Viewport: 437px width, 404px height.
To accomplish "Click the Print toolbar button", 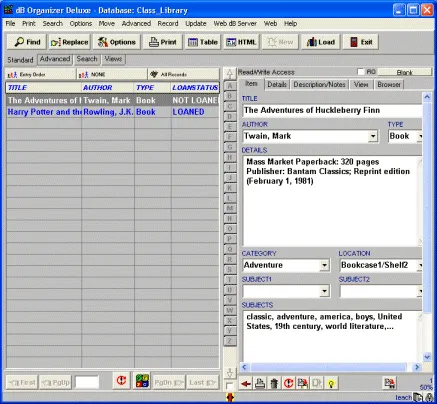I will [163, 42].
